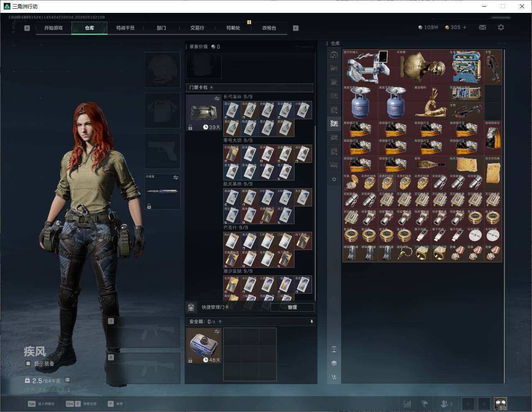The height and width of the screenshot is (412, 532).
Task: Click the flag icon in bottom bar
Action: click(x=425, y=404)
